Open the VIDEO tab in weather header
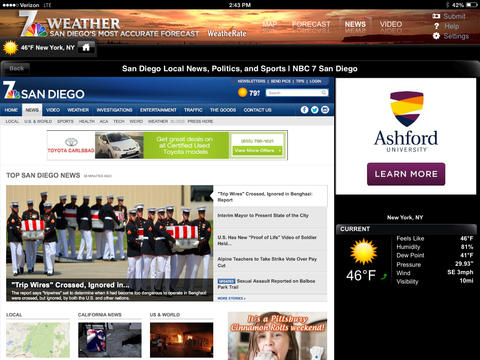Image resolution: width=480 pixels, height=360 pixels. 391,24
